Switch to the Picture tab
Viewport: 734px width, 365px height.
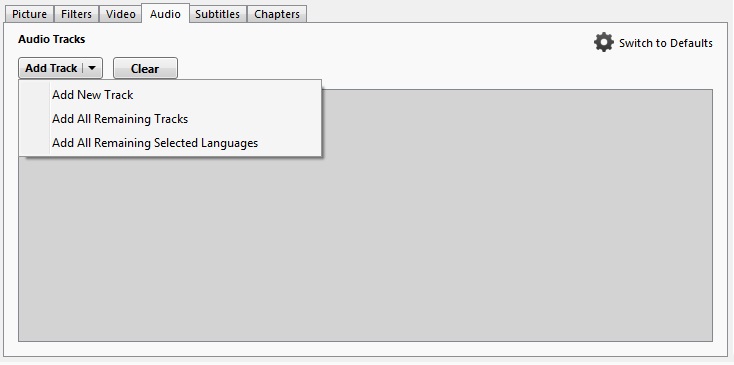(29, 14)
